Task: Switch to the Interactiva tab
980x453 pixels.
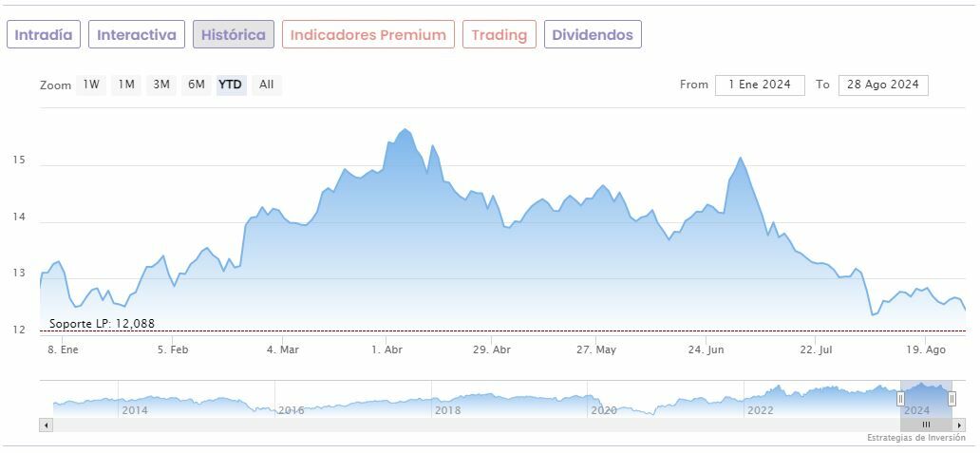Action: point(137,35)
